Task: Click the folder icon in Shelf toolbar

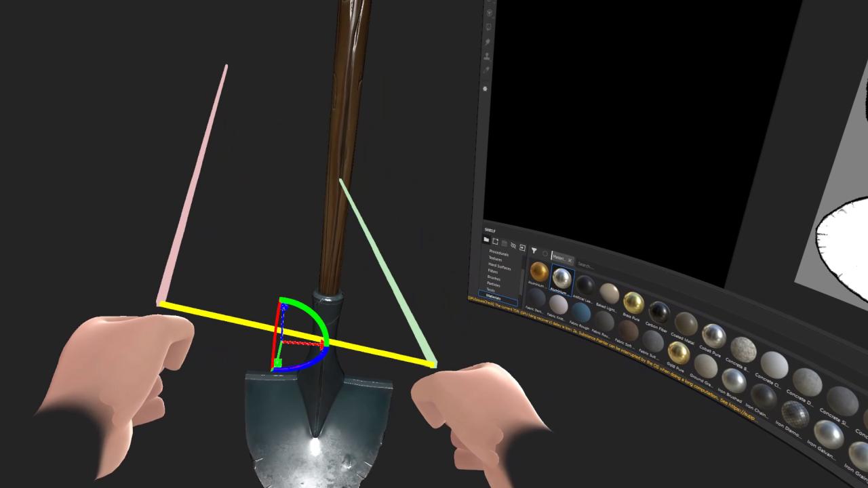Action: [x=486, y=241]
